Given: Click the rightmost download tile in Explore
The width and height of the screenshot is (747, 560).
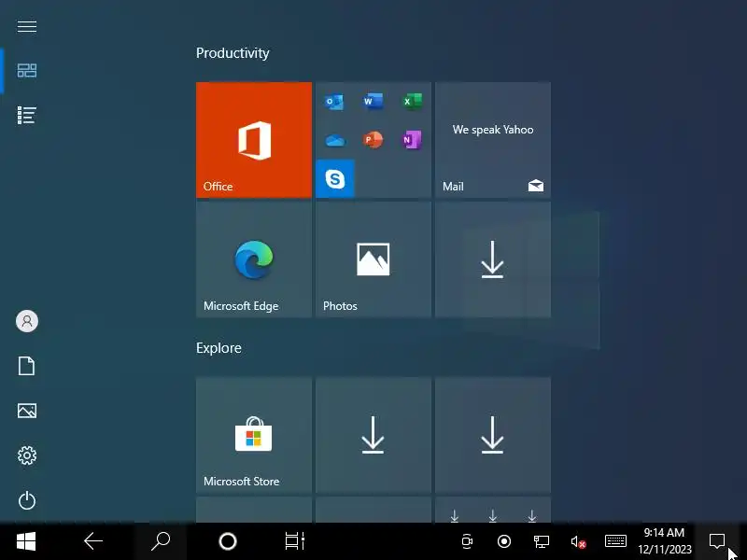Looking at the screenshot, I should point(493,435).
